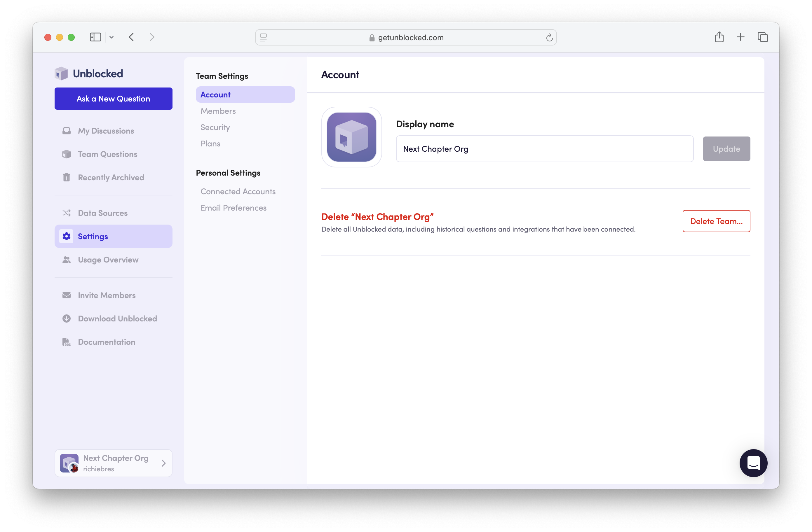Screen dimensions: 812x532
Task: Click the lock icon beside getunblocked.com
Action: pyautogui.click(x=372, y=38)
